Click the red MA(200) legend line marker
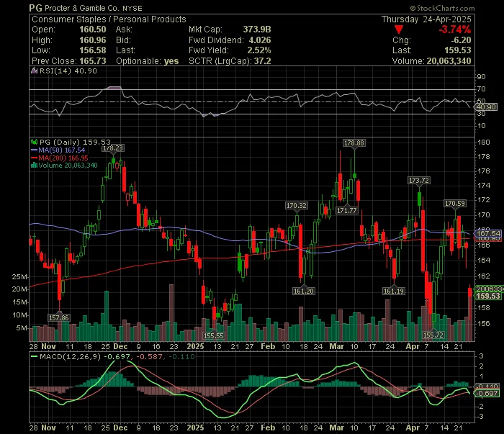 tap(34, 158)
